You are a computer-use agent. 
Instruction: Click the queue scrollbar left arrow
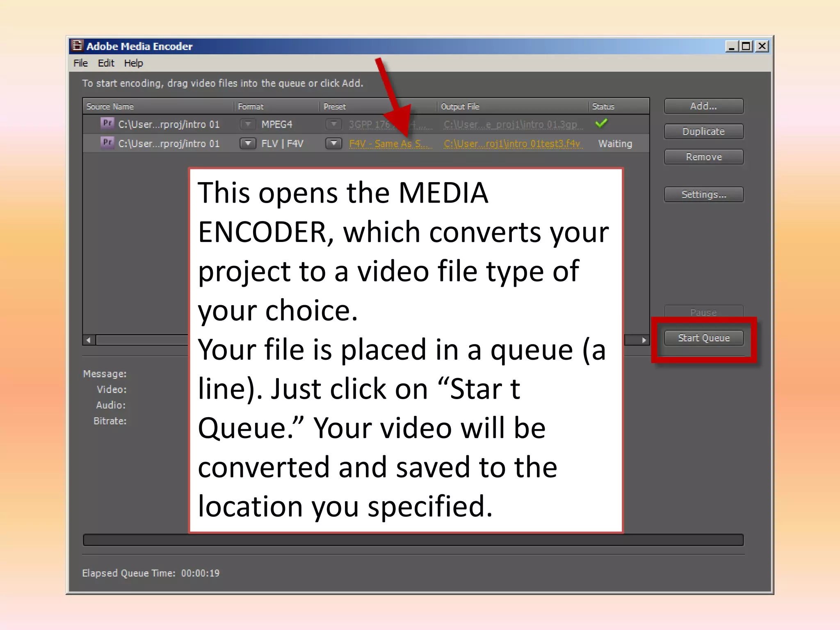[x=89, y=340]
